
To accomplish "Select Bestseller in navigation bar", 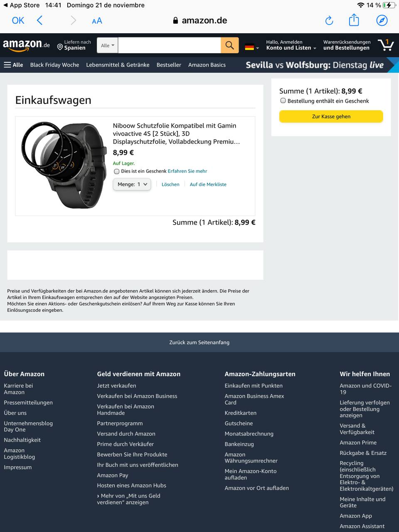I will tap(169, 65).
